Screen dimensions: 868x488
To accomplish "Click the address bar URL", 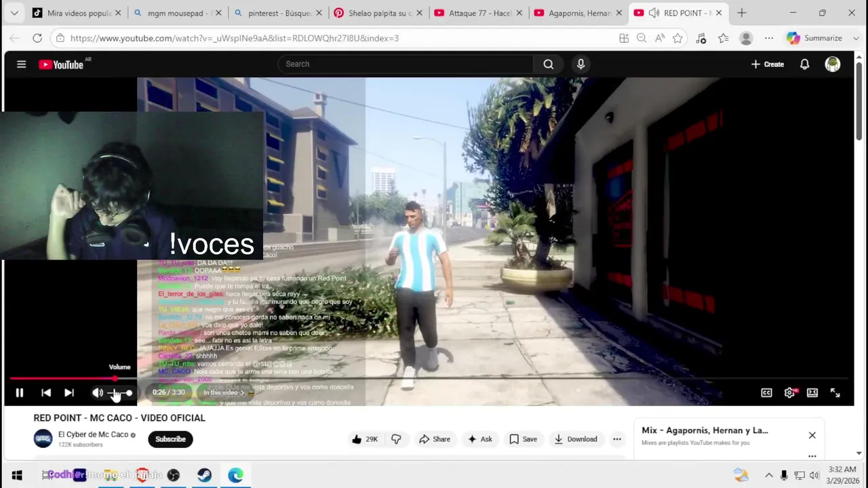I will (235, 38).
